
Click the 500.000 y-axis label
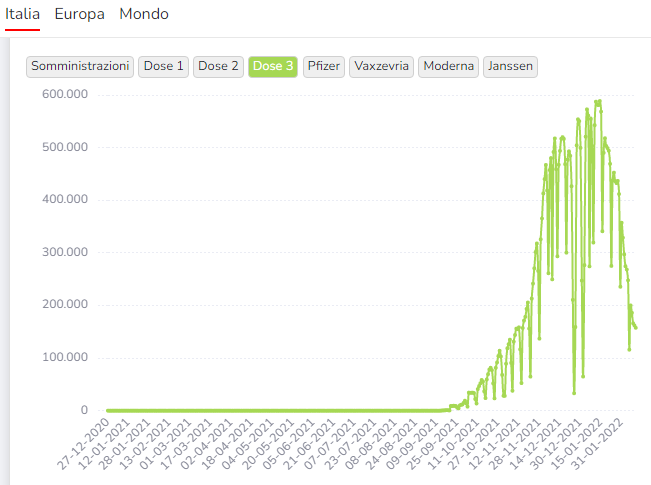(x=65, y=147)
